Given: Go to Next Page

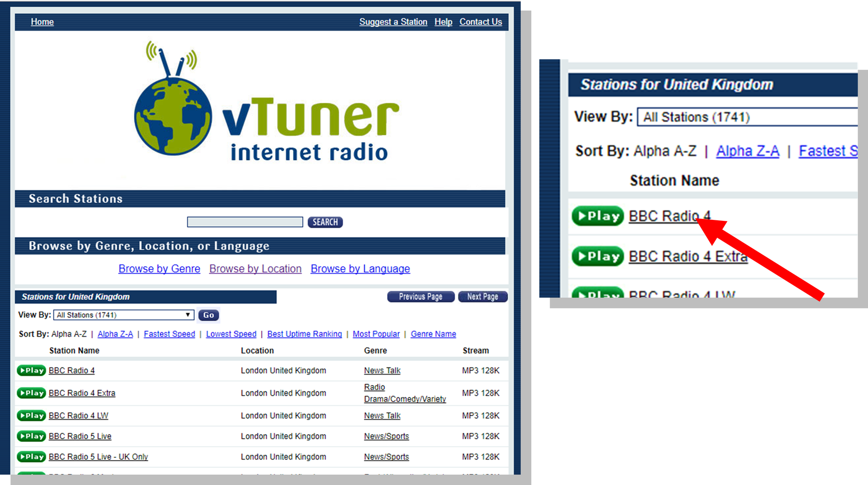Looking at the screenshot, I should tap(483, 297).
